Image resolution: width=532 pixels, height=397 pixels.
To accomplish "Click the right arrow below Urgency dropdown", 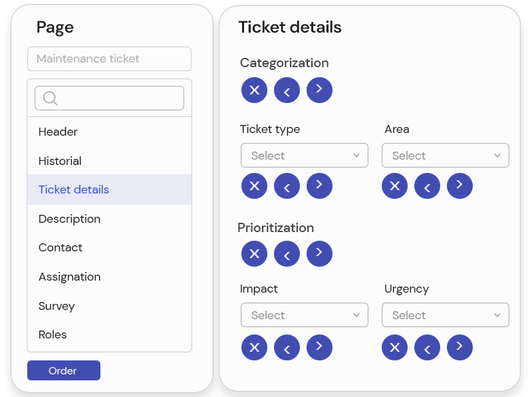I will point(460,347).
